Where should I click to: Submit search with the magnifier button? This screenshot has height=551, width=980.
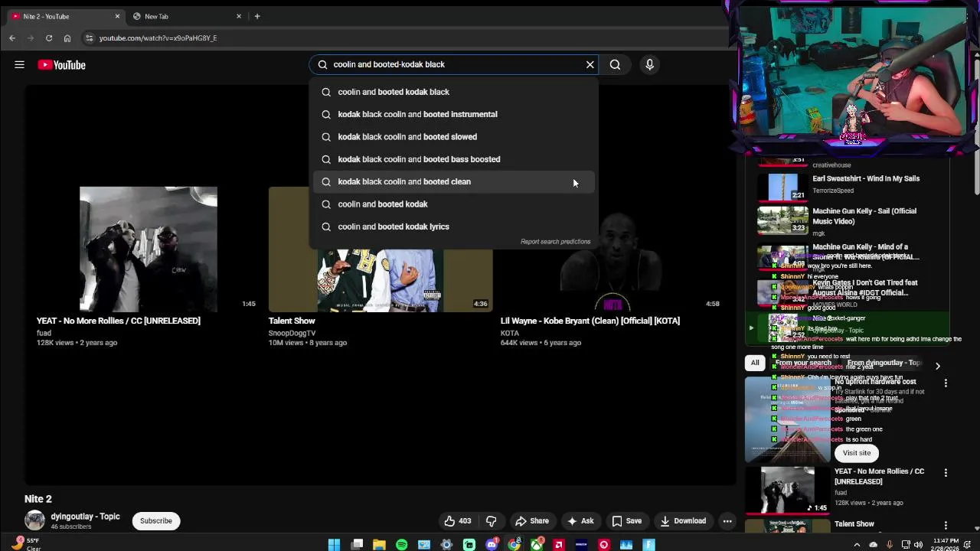615,65
